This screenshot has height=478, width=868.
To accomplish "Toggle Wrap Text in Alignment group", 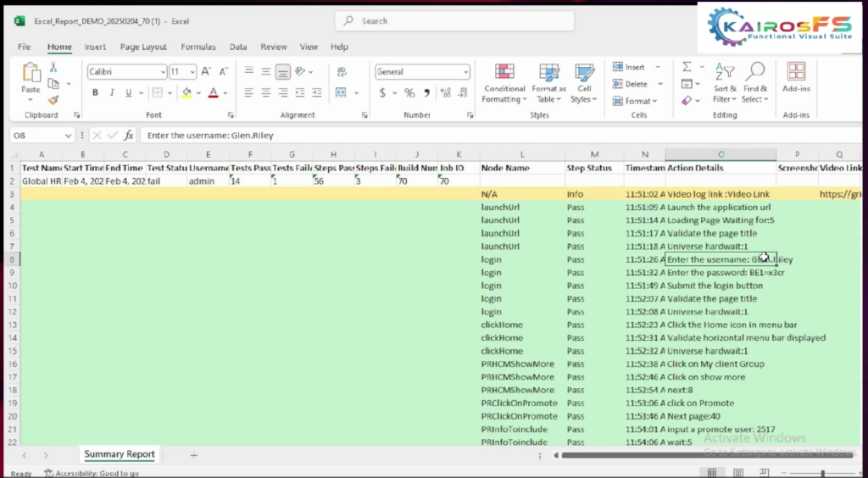I will point(341,73).
